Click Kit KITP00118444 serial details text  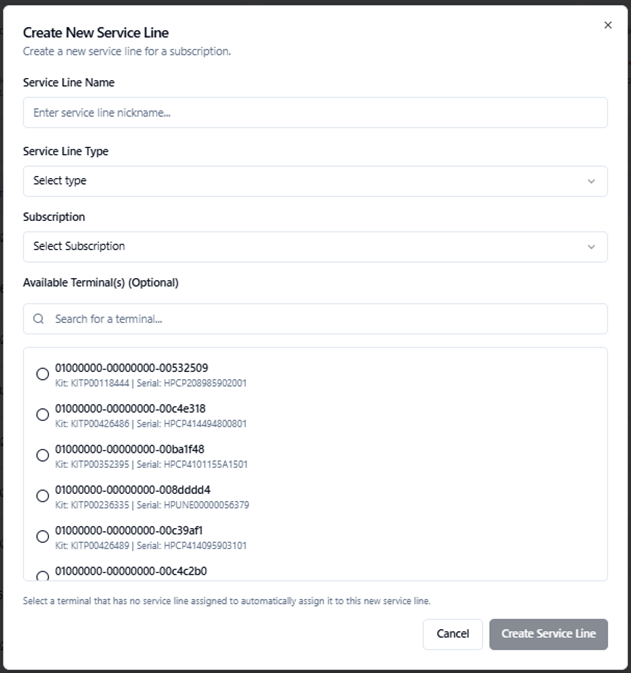[151, 383]
